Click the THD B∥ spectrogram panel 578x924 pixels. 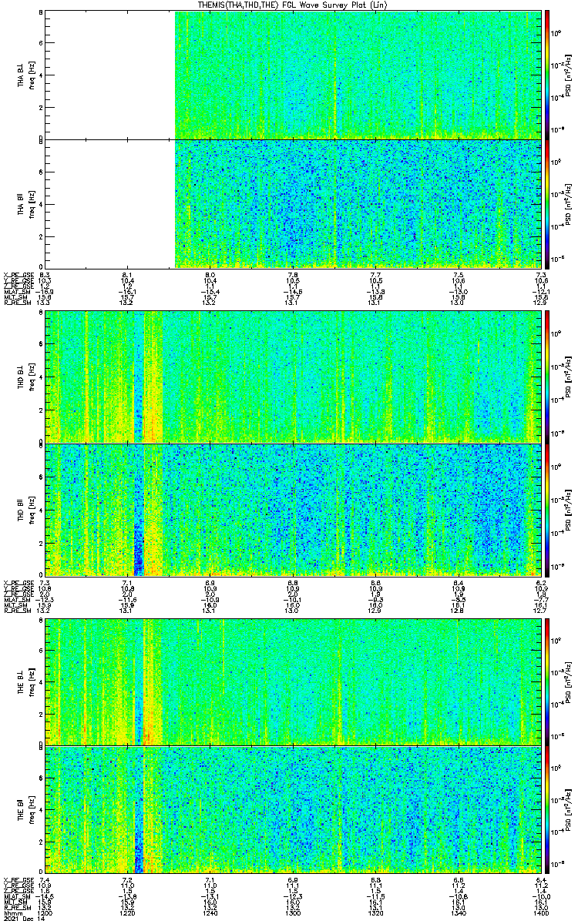click(293, 510)
